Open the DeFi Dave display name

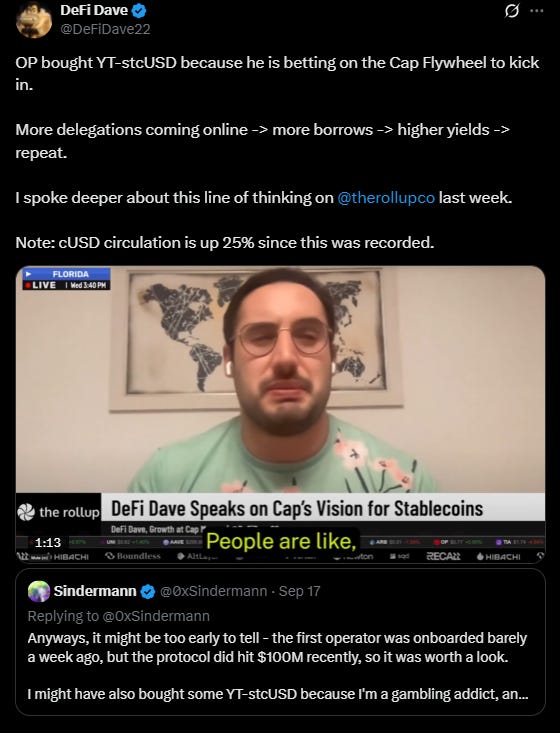coord(94,10)
